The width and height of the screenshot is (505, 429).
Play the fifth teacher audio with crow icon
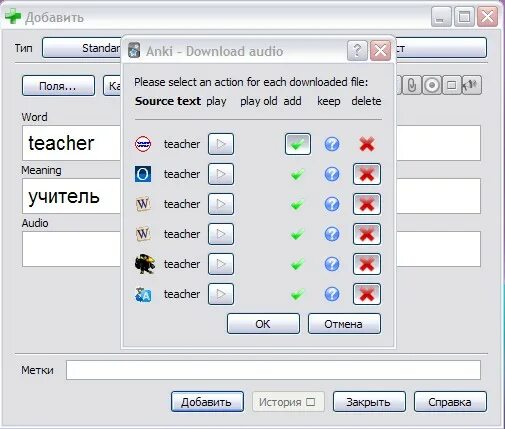click(x=221, y=264)
